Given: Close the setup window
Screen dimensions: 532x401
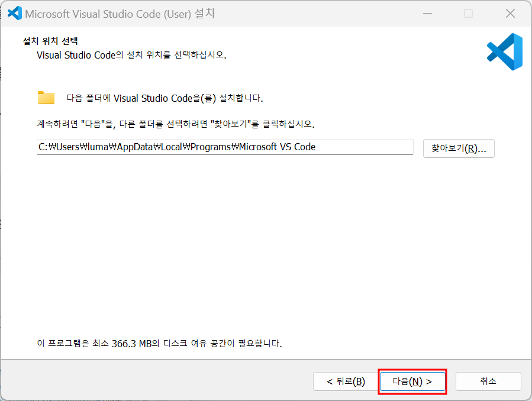Looking at the screenshot, I should [x=510, y=14].
